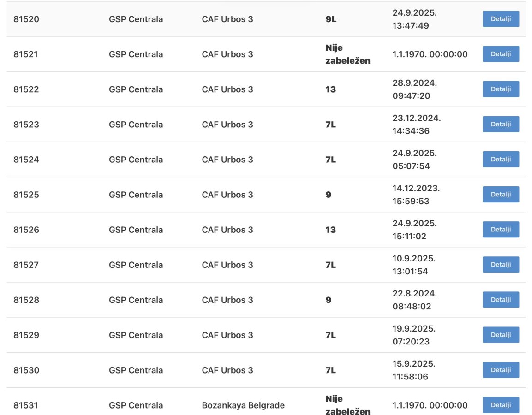This screenshot has height=415, width=532.
Task: Open Detalji for Bozankaya Belgrade 81531
Action: click(501, 405)
